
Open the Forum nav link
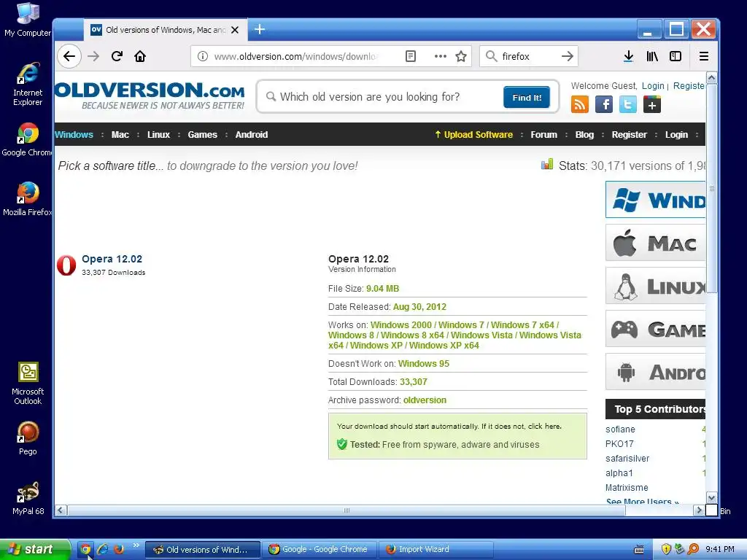544,135
